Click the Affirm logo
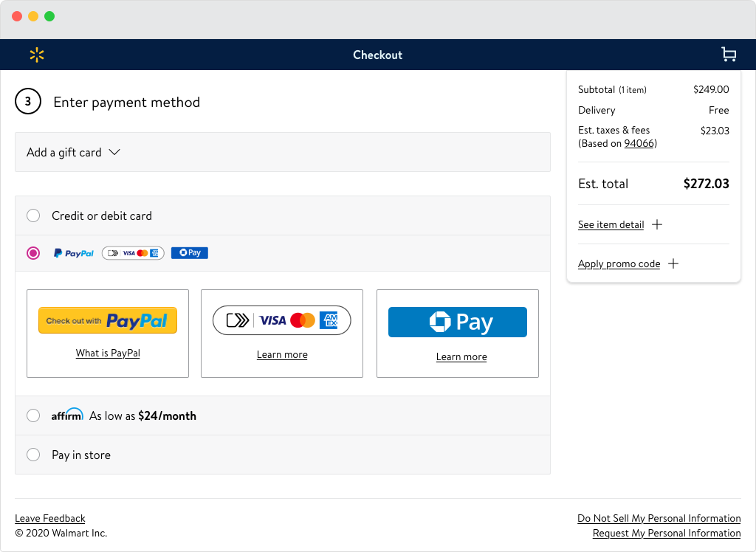756x552 pixels. tap(67, 415)
